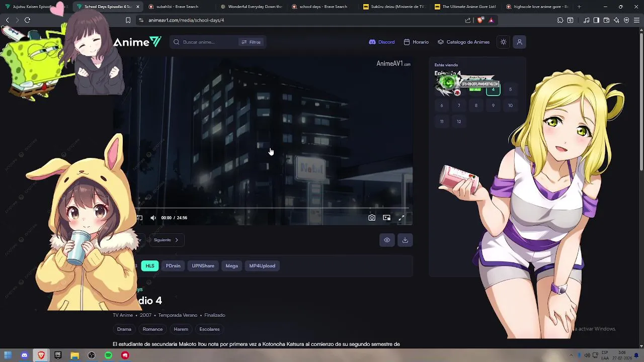The width and height of the screenshot is (644, 362).
Task: Open Discord from the taskbar
Action: coord(24,355)
